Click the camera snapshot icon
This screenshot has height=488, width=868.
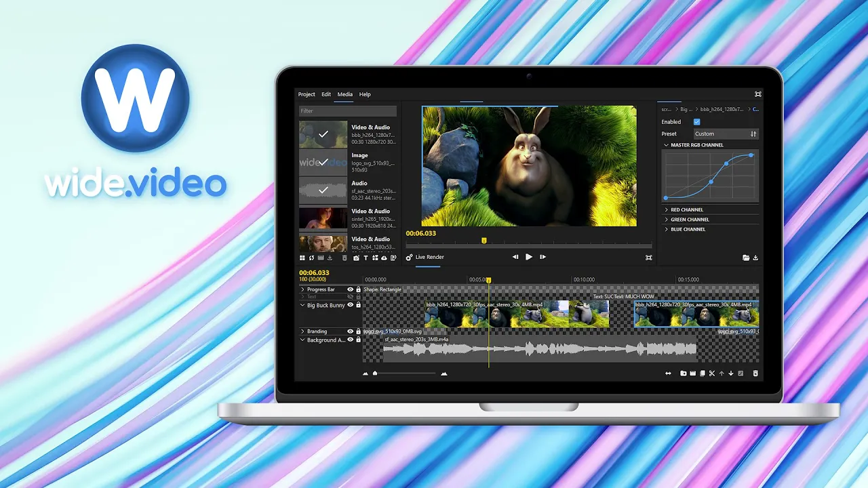[x=357, y=258]
